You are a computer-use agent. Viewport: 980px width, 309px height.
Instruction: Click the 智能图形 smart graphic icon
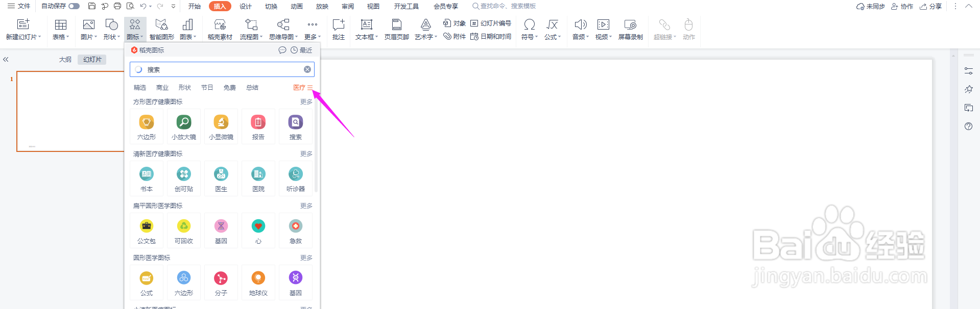click(x=162, y=30)
